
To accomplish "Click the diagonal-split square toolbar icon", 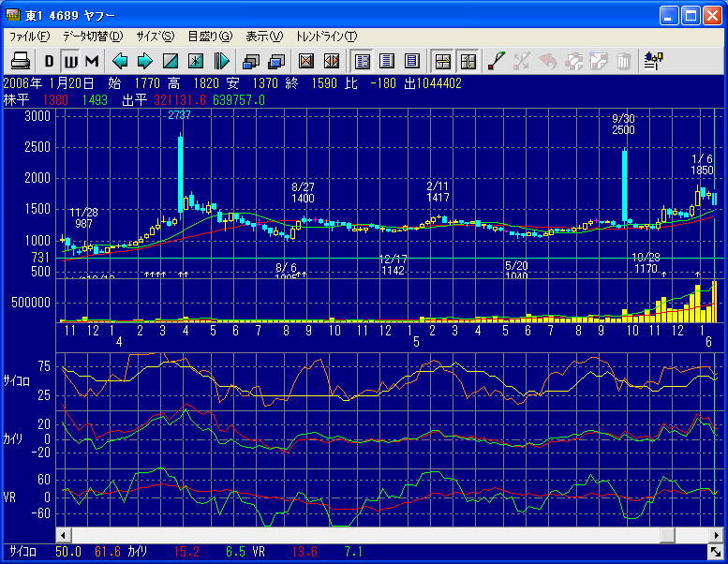I will pos(171,61).
